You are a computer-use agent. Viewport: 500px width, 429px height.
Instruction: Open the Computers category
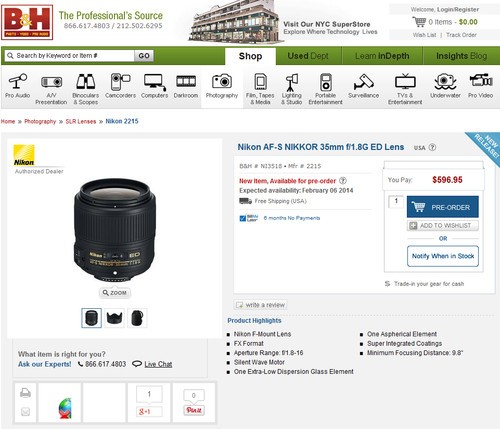(x=154, y=86)
